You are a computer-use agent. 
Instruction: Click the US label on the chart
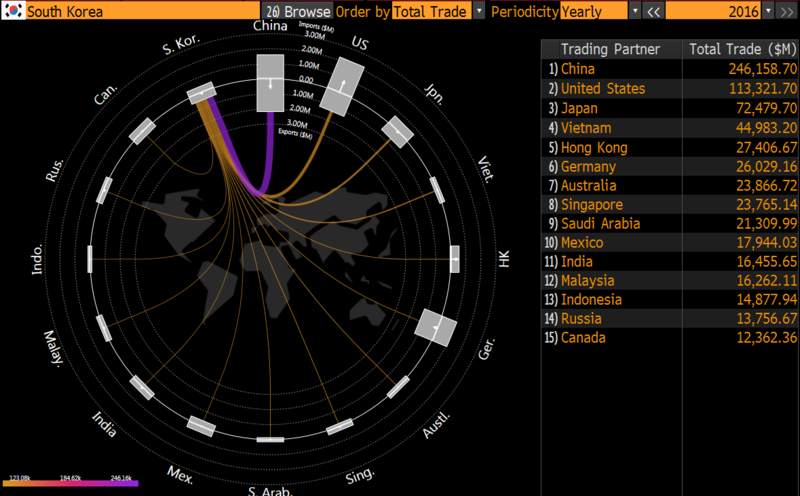coord(359,43)
